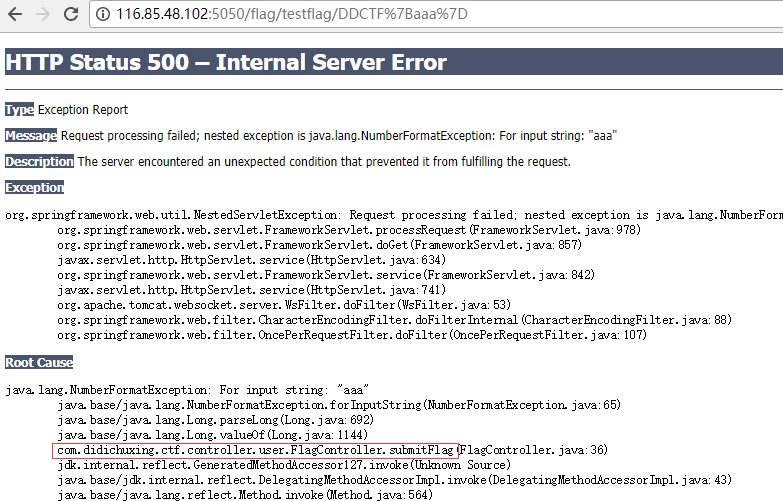
Task: Click the Root Cause section label
Action: 38,362
